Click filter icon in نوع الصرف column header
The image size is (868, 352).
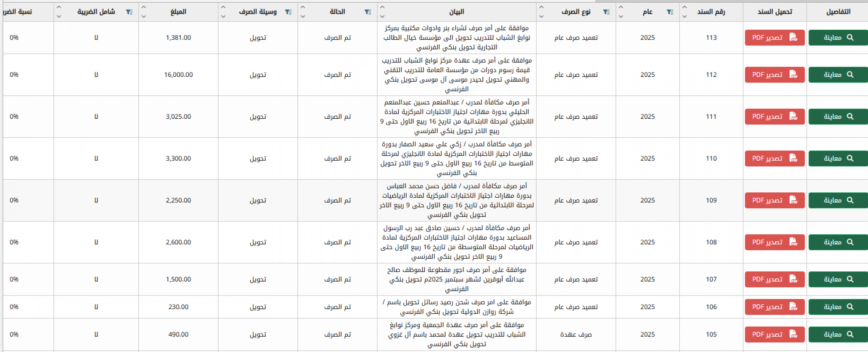[606, 12]
